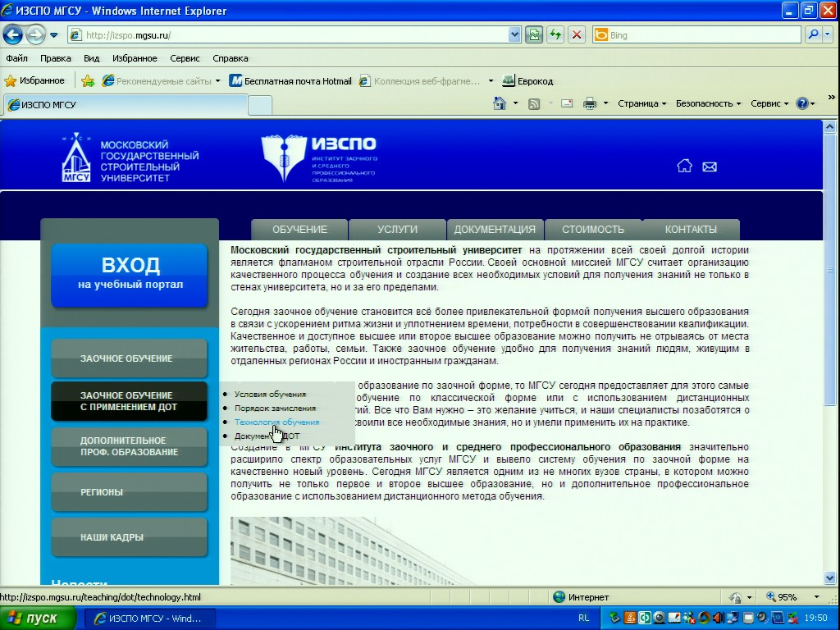Select Порядок зачисления submenu link
Image resolution: width=840 pixels, height=630 pixels.
click(275, 409)
